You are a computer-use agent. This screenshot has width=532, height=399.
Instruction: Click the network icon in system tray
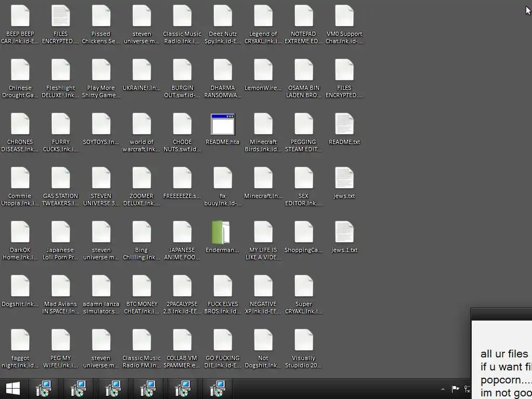coord(468,389)
